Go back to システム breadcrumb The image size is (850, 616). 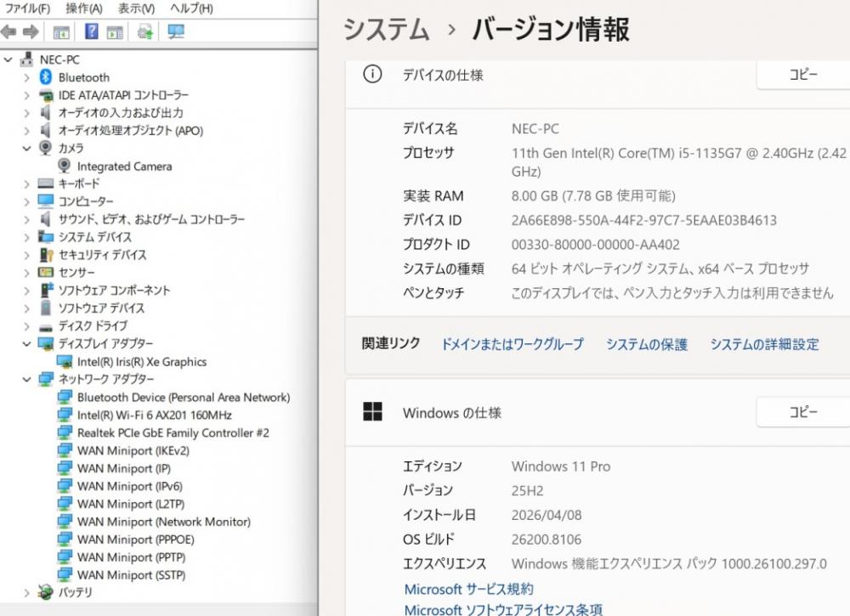(x=387, y=29)
